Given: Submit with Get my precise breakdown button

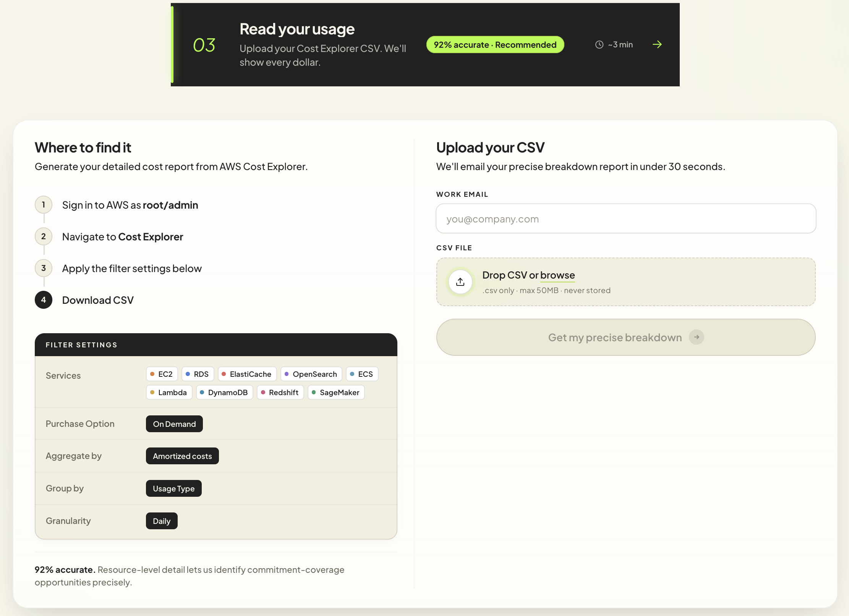Looking at the screenshot, I should [x=626, y=337].
